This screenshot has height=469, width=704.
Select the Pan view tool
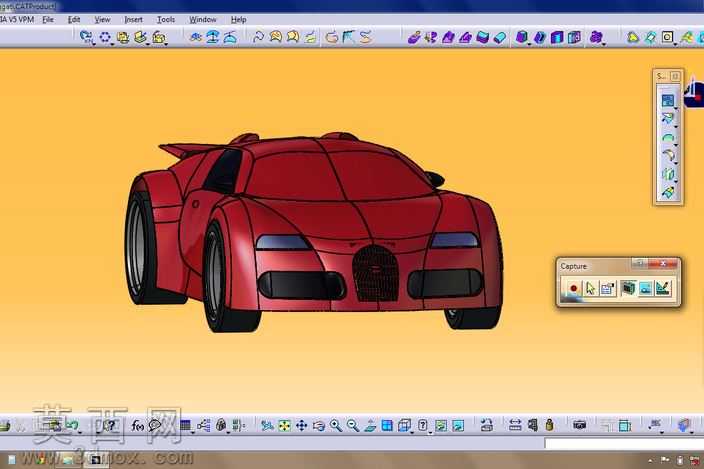[301, 425]
